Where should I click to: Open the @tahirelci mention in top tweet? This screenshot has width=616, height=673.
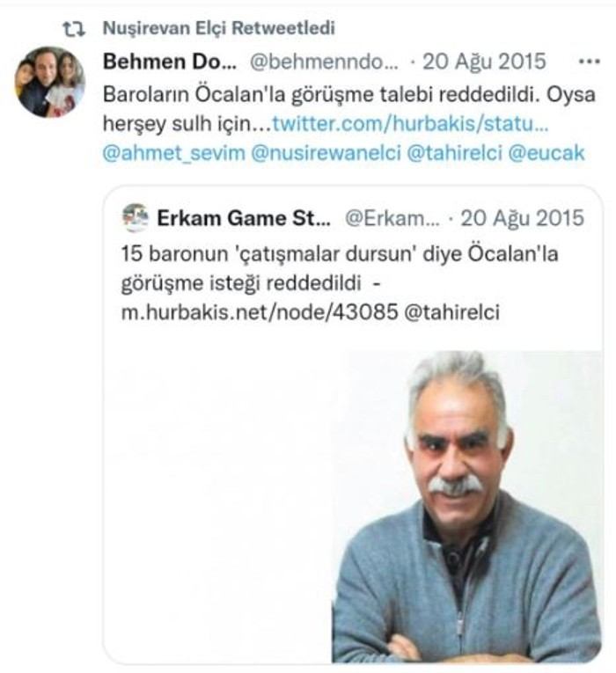point(454,153)
